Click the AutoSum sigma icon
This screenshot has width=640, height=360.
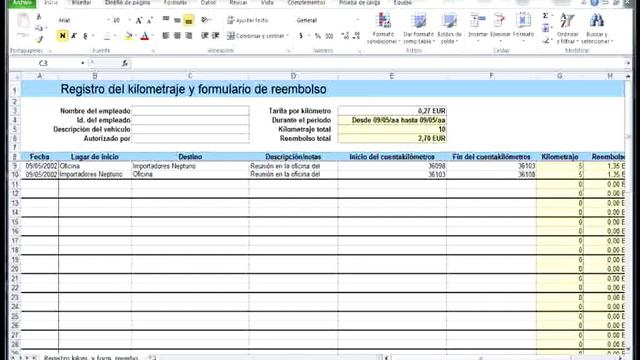(545, 16)
